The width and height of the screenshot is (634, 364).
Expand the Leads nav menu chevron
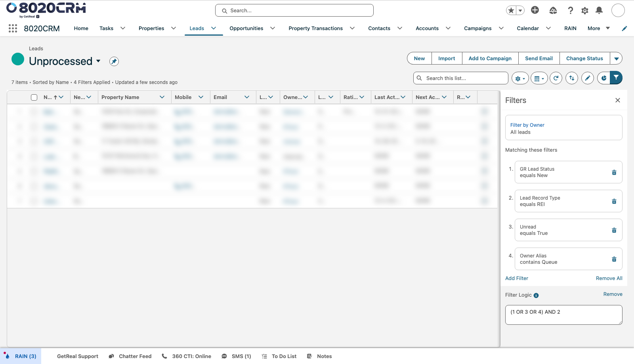click(x=214, y=28)
